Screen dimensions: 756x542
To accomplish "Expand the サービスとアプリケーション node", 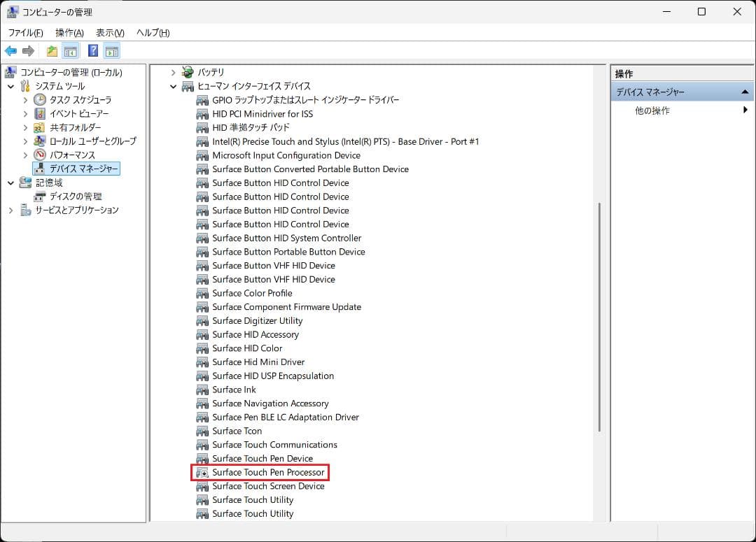I will [x=10, y=210].
